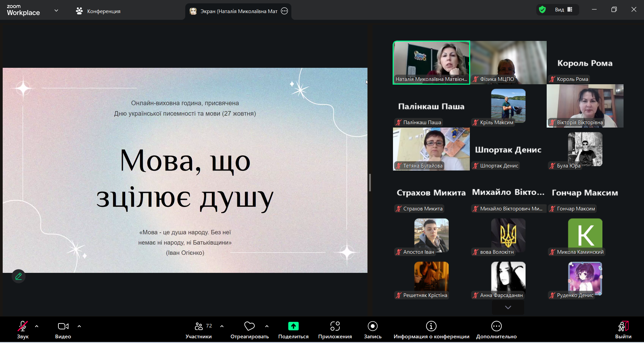Click the green Share screen icon

(x=293, y=326)
